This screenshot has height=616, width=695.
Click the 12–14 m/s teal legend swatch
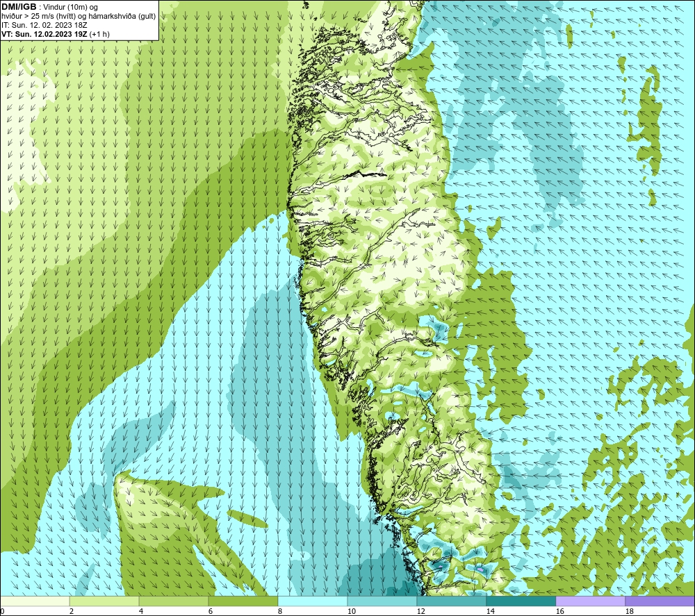[451, 601]
